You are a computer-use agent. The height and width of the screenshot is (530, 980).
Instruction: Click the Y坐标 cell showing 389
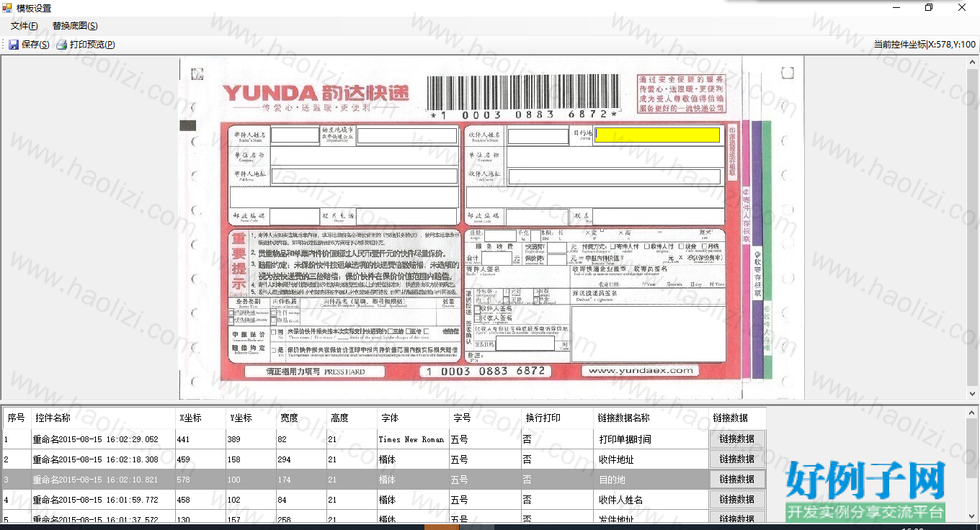(x=251, y=439)
